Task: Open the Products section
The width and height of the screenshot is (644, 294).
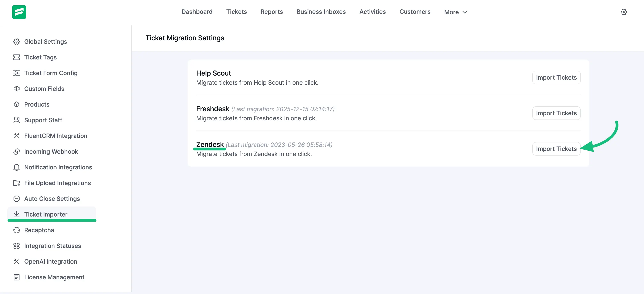Action: point(37,104)
